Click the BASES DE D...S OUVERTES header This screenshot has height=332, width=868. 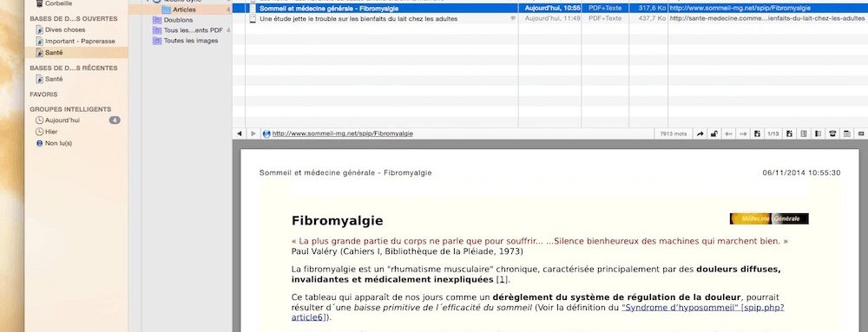[x=74, y=19]
